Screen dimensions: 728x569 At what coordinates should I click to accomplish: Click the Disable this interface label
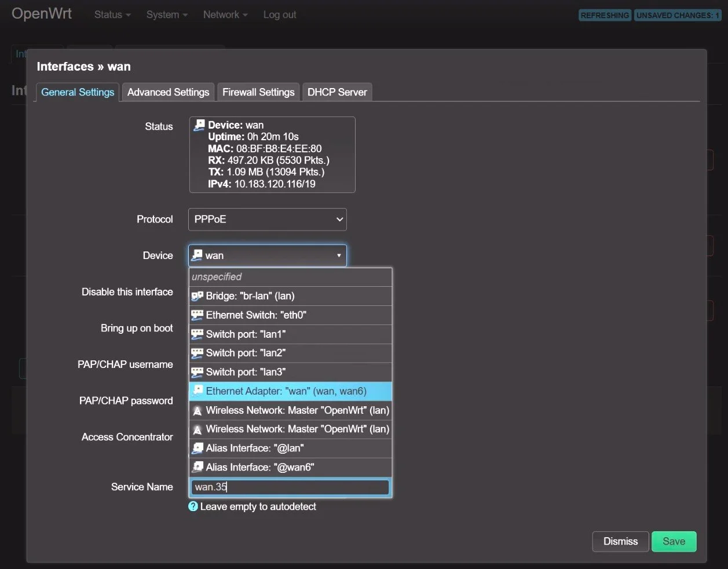click(127, 291)
